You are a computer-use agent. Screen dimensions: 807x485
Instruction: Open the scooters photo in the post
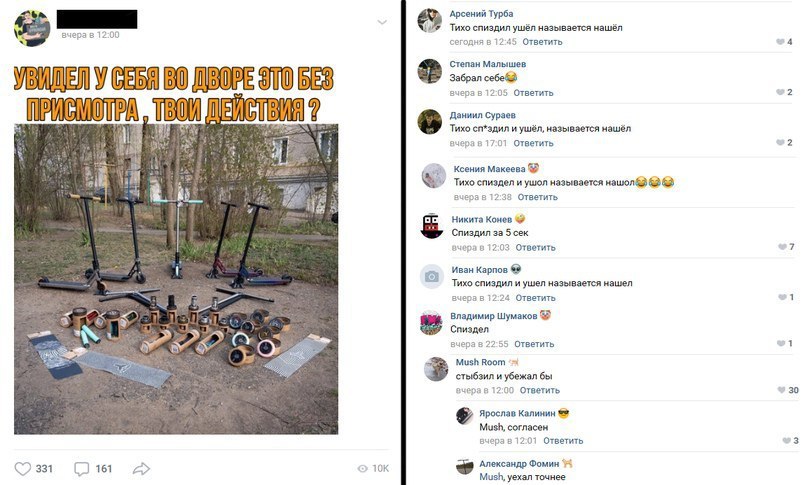pos(176,279)
